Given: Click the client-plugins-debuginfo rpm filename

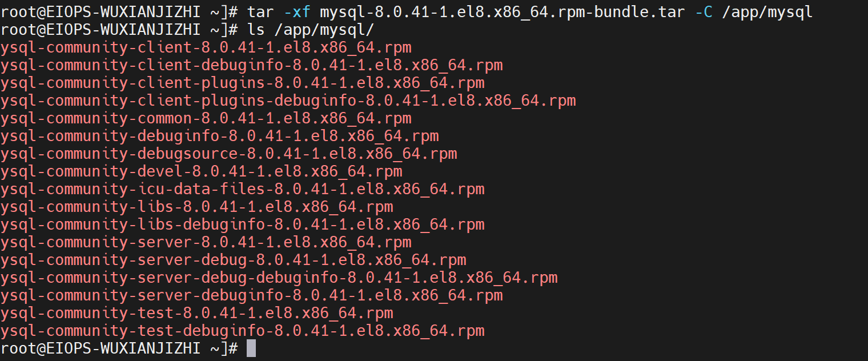Looking at the screenshot, I should pyautogui.click(x=288, y=101).
